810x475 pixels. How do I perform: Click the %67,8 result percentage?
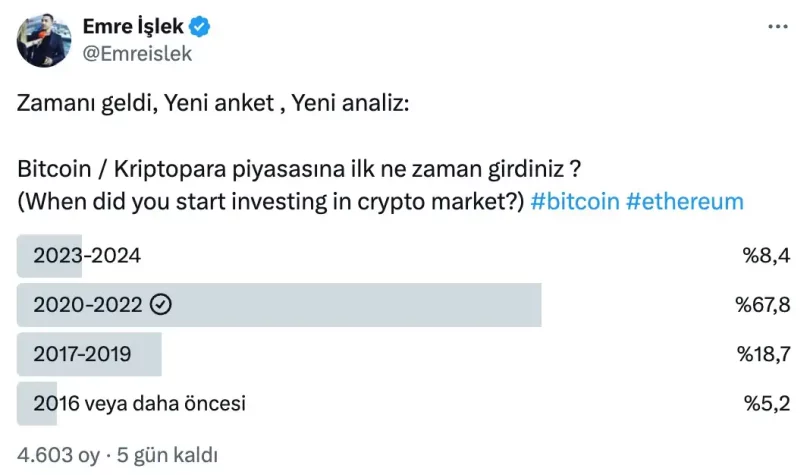pos(763,305)
